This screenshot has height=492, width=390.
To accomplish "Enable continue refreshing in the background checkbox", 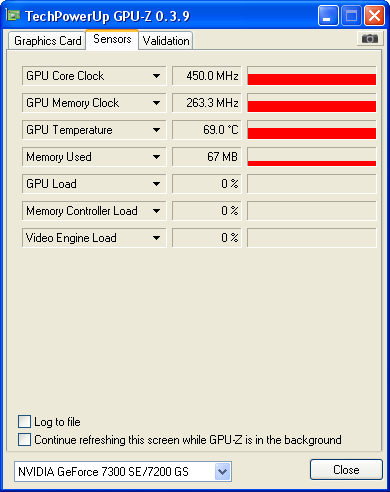I will [x=24, y=440].
